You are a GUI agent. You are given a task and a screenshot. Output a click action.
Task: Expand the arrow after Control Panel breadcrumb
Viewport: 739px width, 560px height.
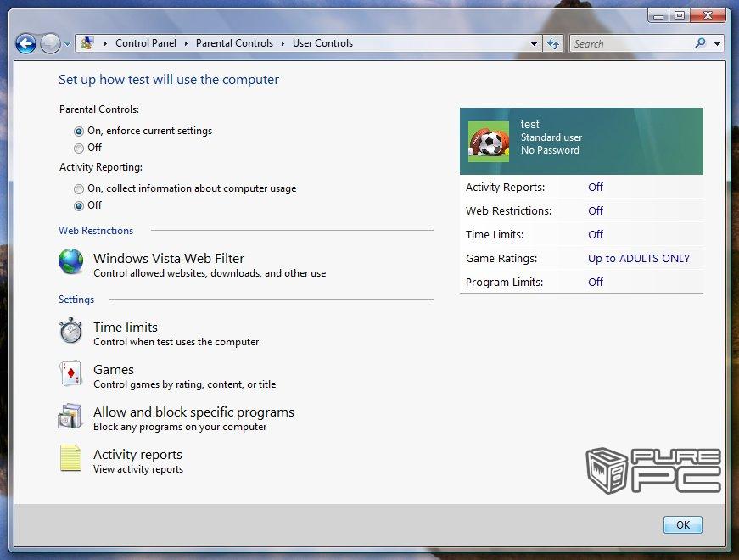tap(186, 44)
